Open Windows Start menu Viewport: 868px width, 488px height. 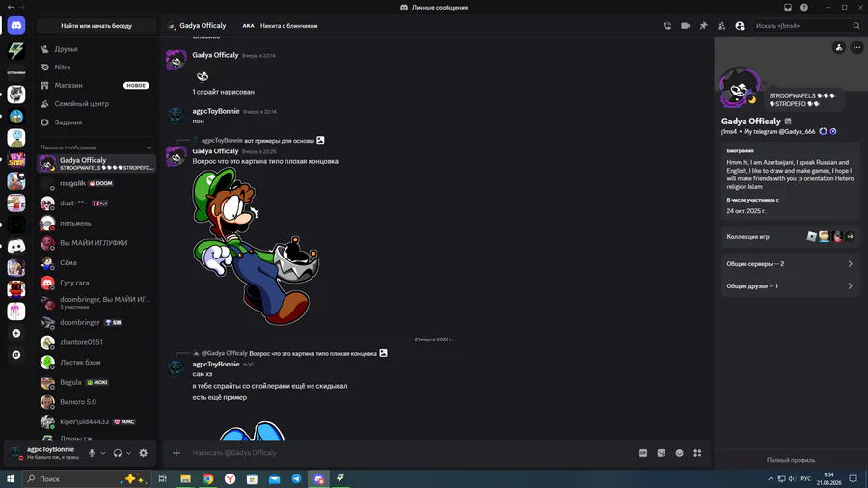tap(11, 478)
